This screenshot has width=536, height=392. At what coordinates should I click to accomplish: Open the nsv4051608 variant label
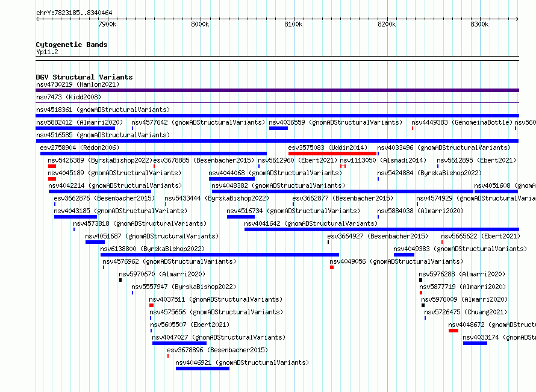coord(505,185)
